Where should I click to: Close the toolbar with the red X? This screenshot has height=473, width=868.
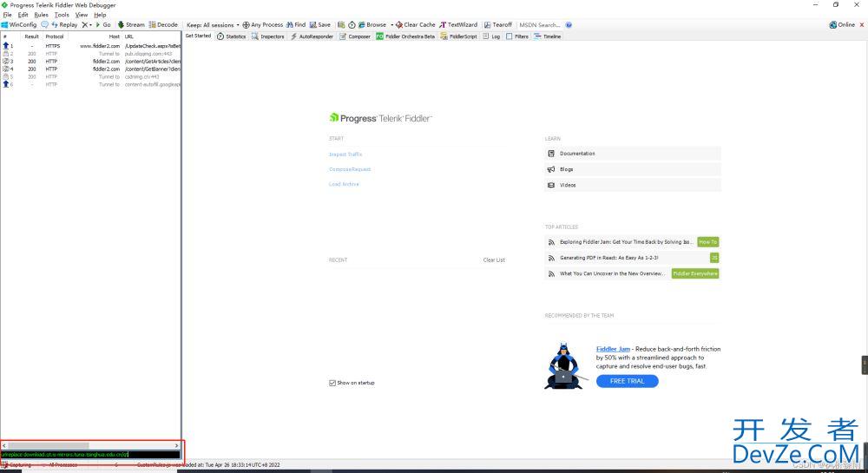[862, 25]
